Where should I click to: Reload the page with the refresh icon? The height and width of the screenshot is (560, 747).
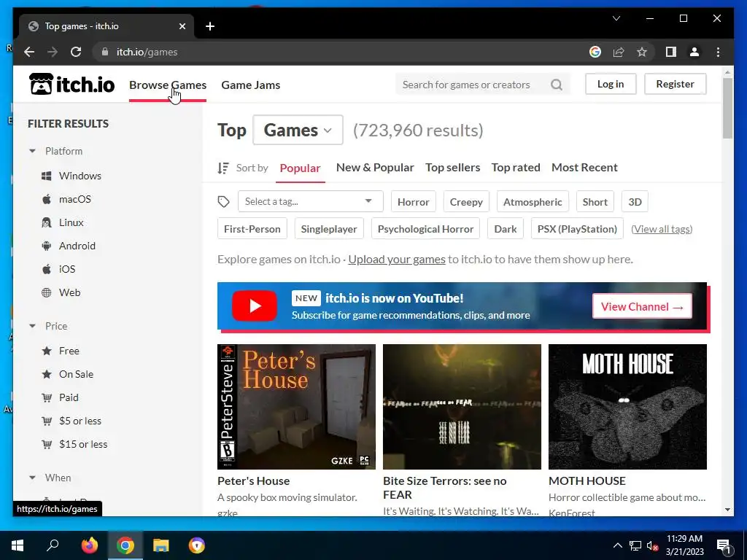click(76, 52)
